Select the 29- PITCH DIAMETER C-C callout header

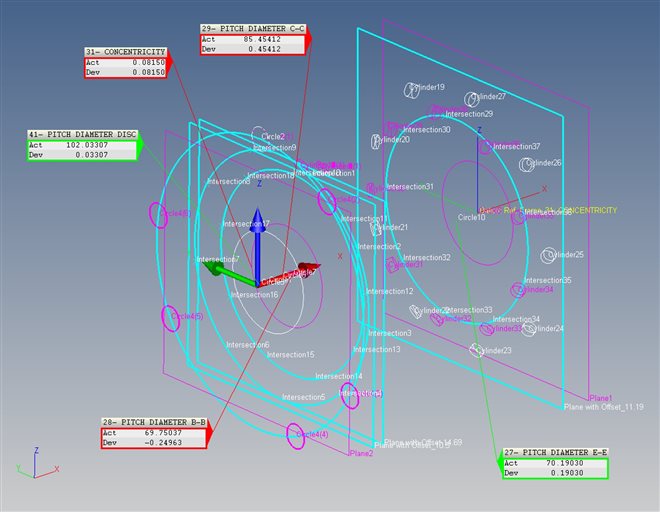(251, 26)
